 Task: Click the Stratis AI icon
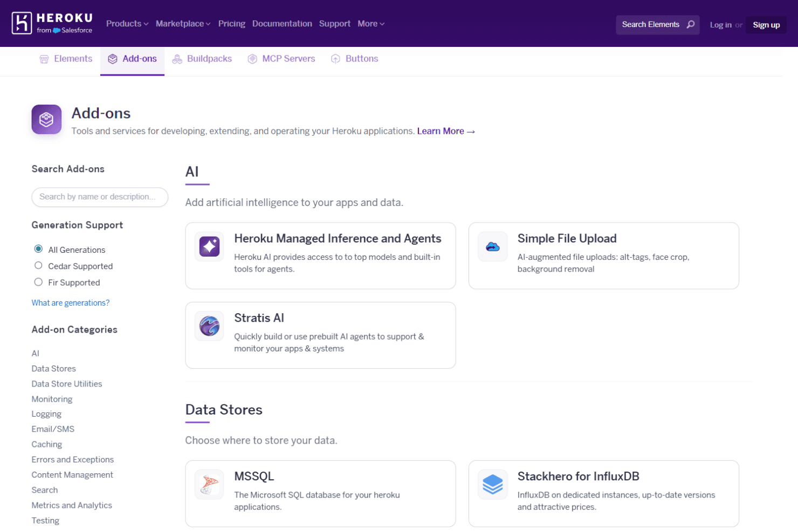pos(209,326)
